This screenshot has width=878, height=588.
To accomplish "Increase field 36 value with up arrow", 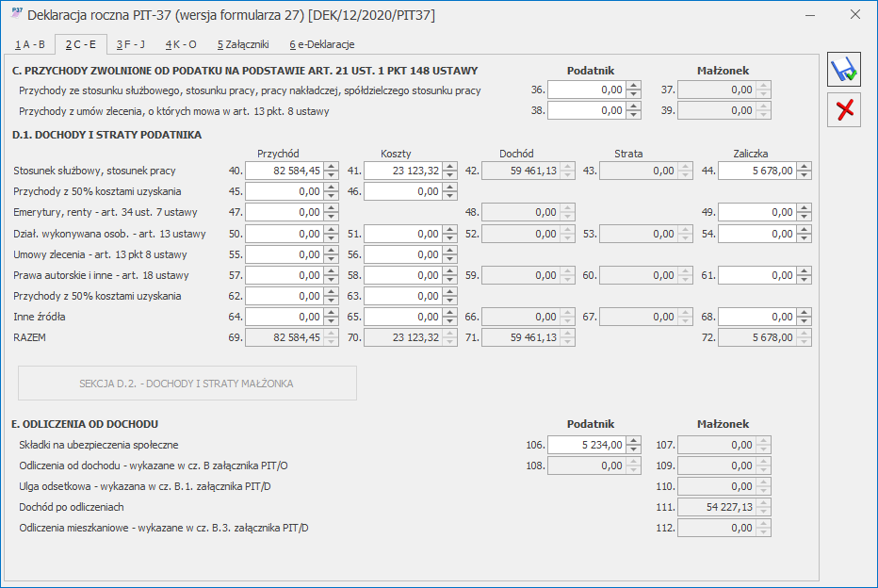I will coord(634,85).
